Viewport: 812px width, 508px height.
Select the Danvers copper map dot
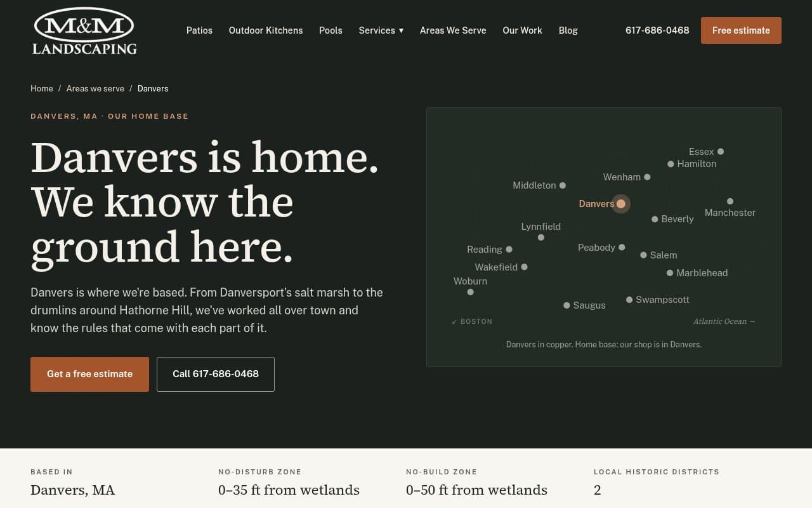[x=621, y=204]
